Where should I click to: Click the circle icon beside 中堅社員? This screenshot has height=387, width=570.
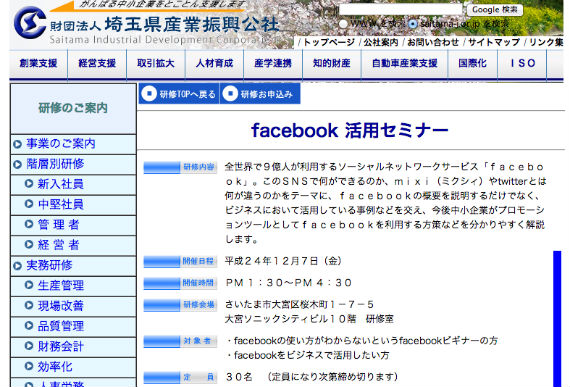tap(29, 204)
